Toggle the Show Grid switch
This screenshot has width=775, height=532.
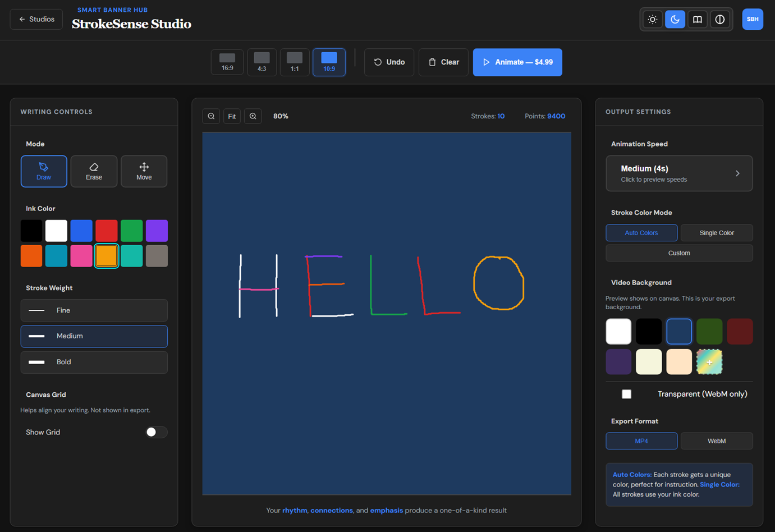coord(156,432)
